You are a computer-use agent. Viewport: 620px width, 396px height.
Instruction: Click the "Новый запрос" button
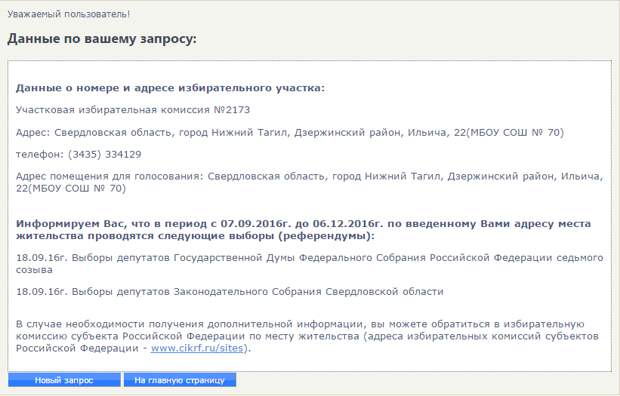(x=64, y=380)
